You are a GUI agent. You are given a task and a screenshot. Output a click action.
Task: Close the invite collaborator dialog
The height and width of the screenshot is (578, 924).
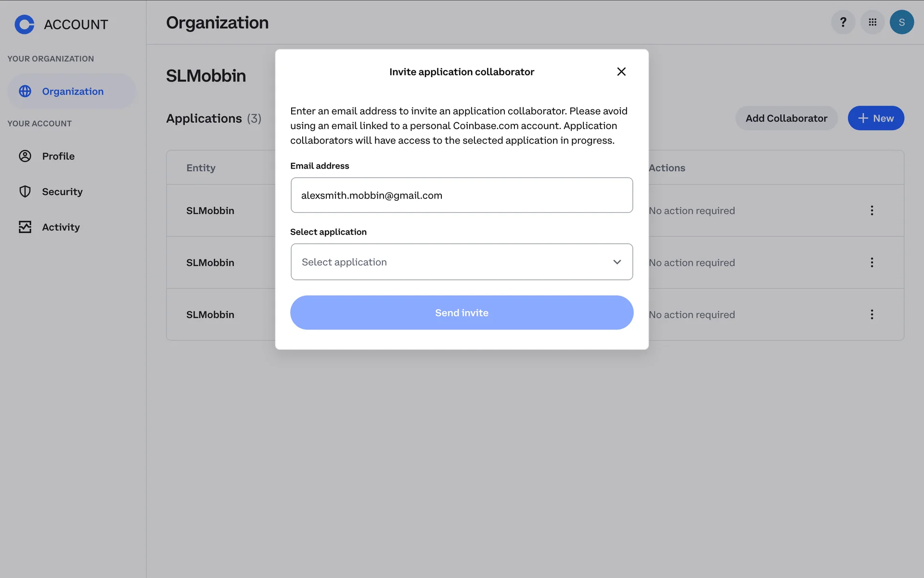[x=621, y=72]
